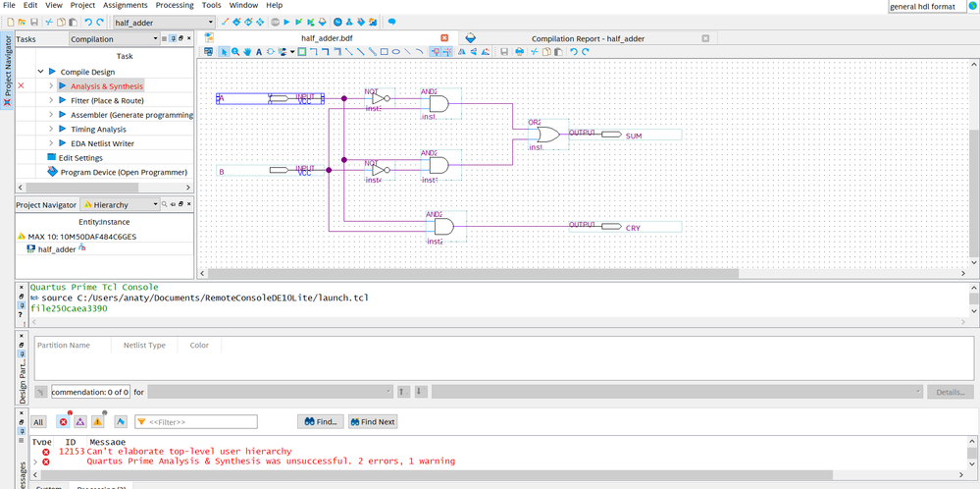Click the Undo icon in main toolbar

pyautogui.click(x=88, y=22)
